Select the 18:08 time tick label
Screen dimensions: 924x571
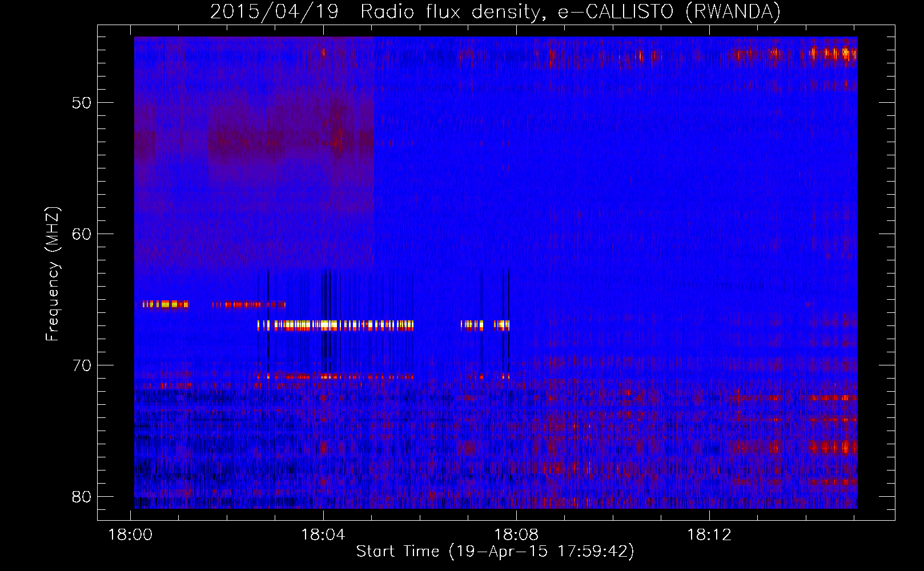click(516, 534)
